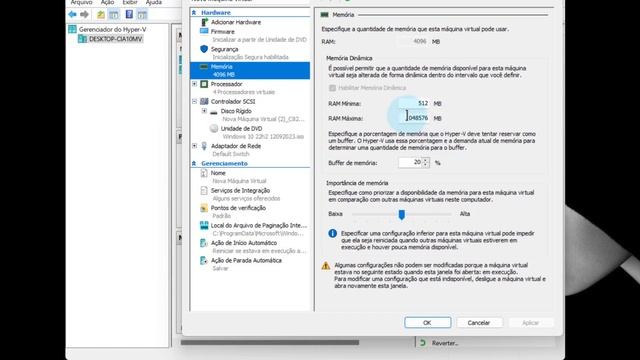The width and height of the screenshot is (640, 360).
Task: Click the Processador icon
Action: (204, 84)
